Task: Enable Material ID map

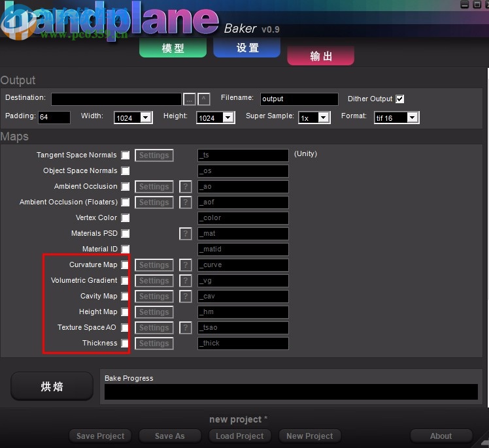Action: click(x=126, y=249)
